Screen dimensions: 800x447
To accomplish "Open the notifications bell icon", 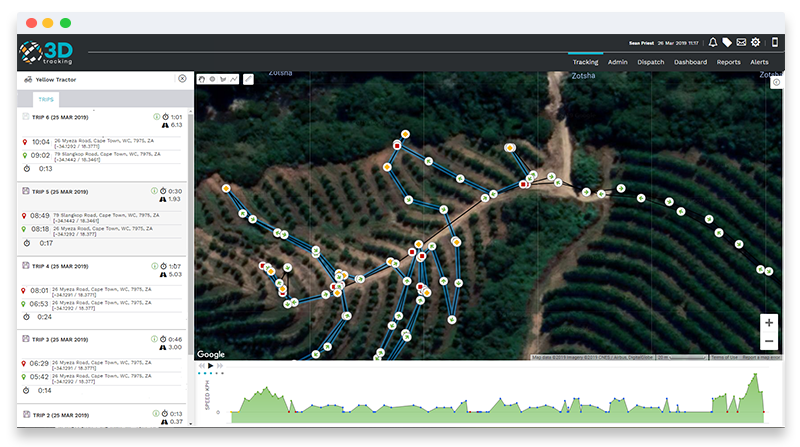I will [713, 43].
